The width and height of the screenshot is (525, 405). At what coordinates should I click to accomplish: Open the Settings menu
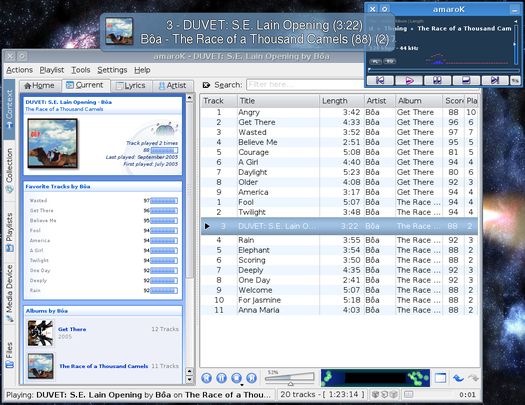[x=112, y=70]
